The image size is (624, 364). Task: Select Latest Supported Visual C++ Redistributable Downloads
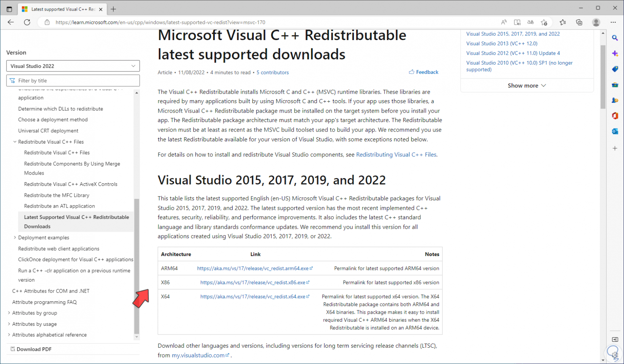tap(76, 221)
